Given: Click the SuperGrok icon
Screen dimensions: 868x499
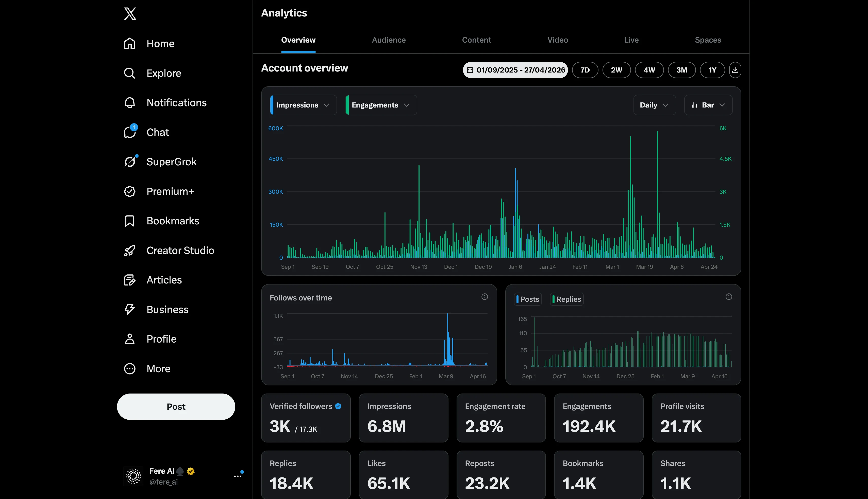Looking at the screenshot, I should (130, 162).
